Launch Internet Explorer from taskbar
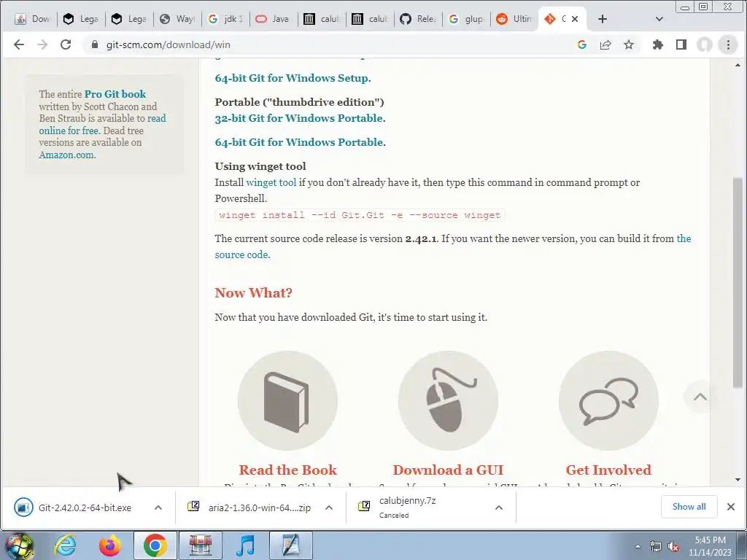The height and width of the screenshot is (560, 747). tap(65, 545)
